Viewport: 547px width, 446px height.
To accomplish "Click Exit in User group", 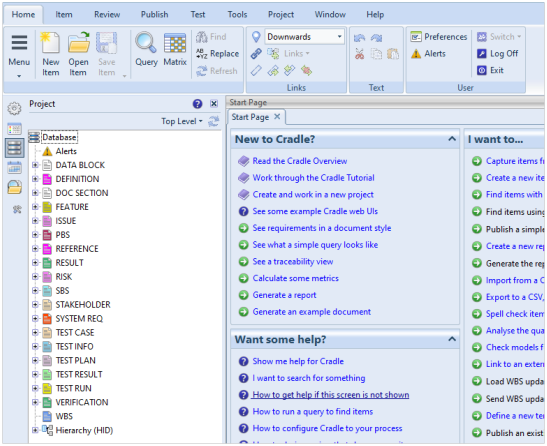I will [490, 70].
